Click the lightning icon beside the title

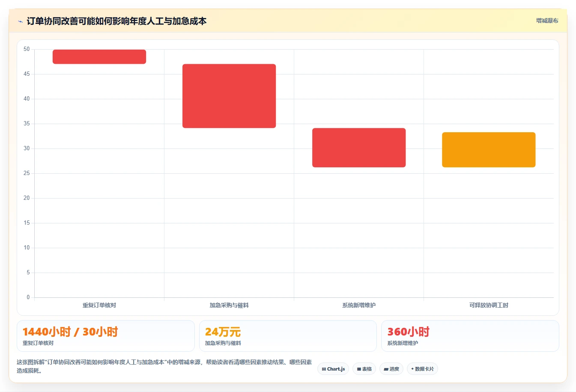click(x=20, y=21)
